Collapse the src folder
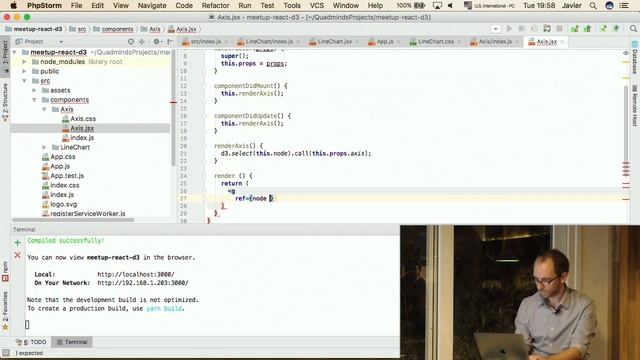The width and height of the screenshot is (640, 360). (24, 81)
